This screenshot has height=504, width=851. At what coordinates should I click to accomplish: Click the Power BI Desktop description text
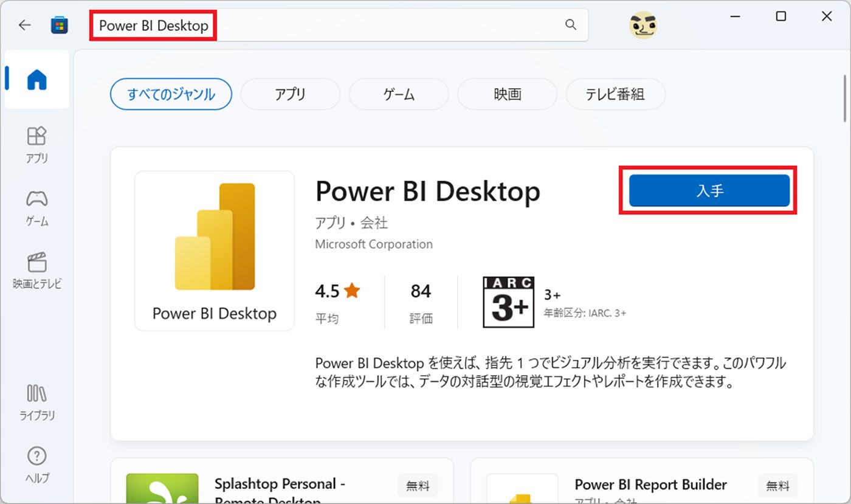tap(551, 373)
